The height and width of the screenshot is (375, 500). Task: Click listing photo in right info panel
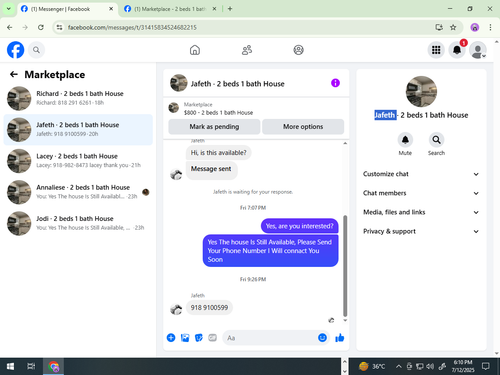(x=421, y=92)
